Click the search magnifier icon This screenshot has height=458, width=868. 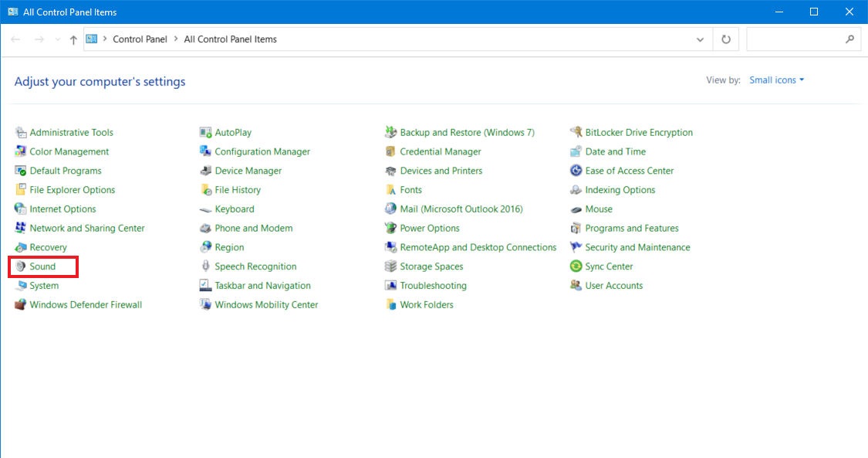(x=849, y=39)
